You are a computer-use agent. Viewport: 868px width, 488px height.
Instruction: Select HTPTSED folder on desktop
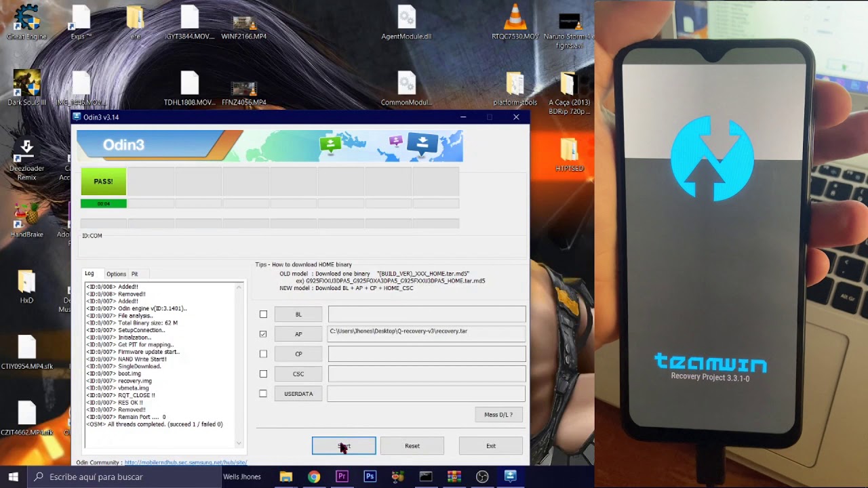[x=569, y=155]
